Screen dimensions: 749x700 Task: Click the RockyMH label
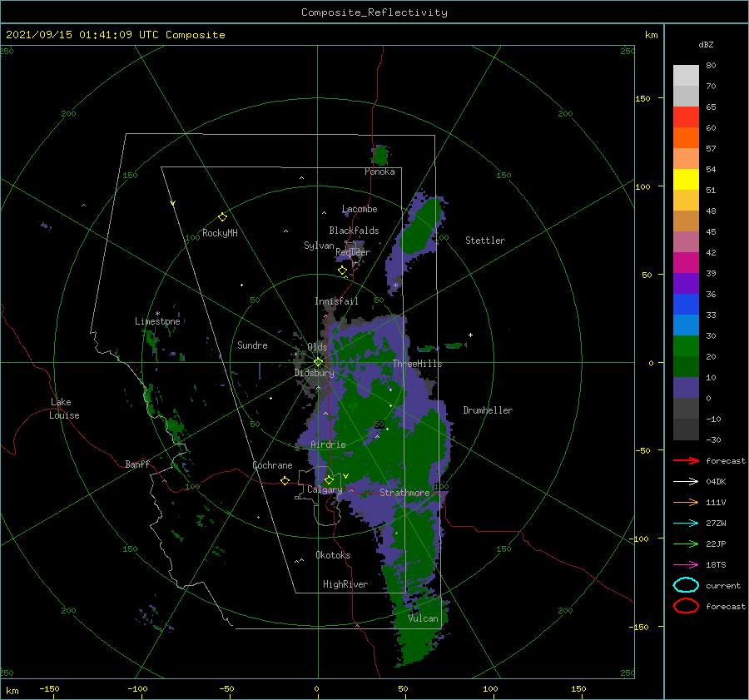[220, 233]
